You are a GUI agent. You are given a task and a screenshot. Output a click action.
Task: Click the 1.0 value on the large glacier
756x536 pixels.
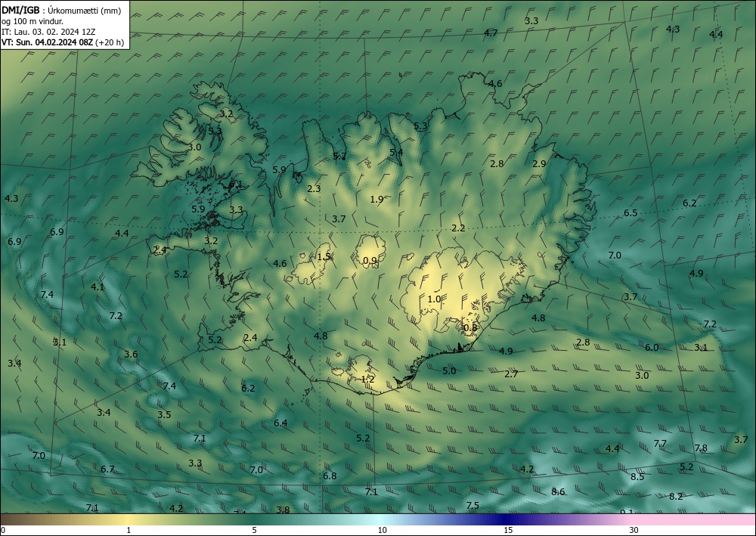pos(434,299)
